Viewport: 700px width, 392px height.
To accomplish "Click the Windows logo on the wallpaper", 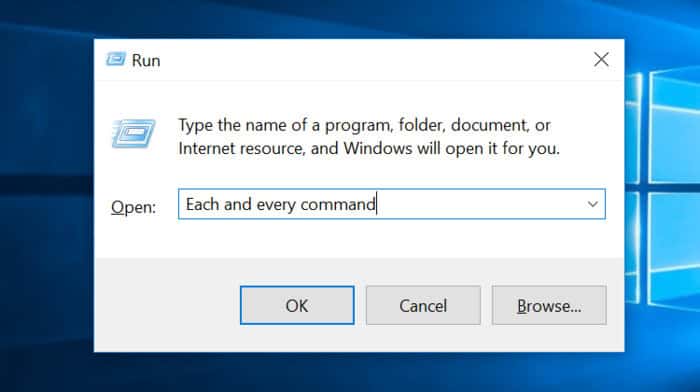I will pyautogui.click(x=662, y=188).
